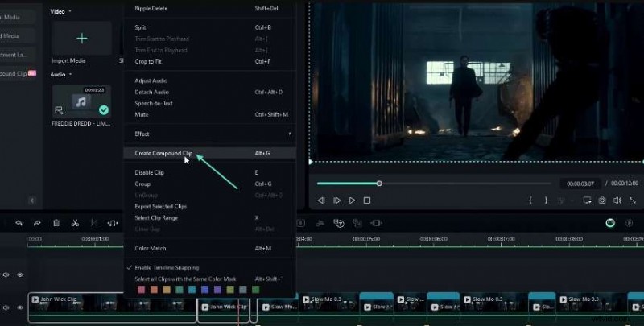Click the speech-to-text icon in timeline toolbar

tap(339, 223)
